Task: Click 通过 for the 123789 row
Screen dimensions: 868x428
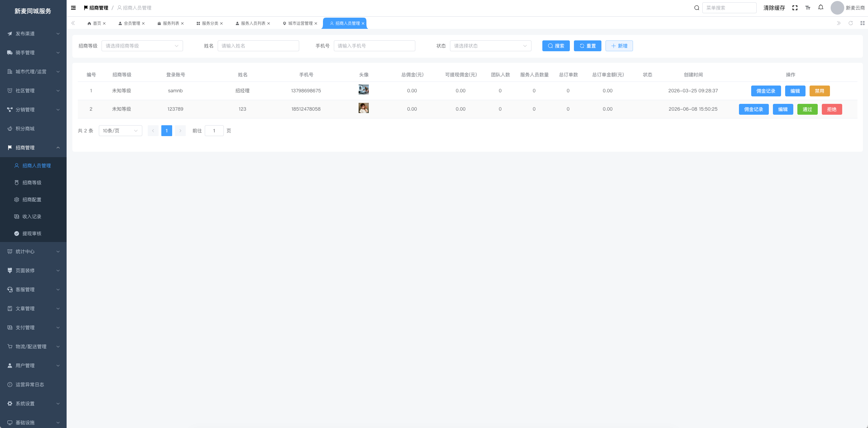Action: pyautogui.click(x=807, y=109)
